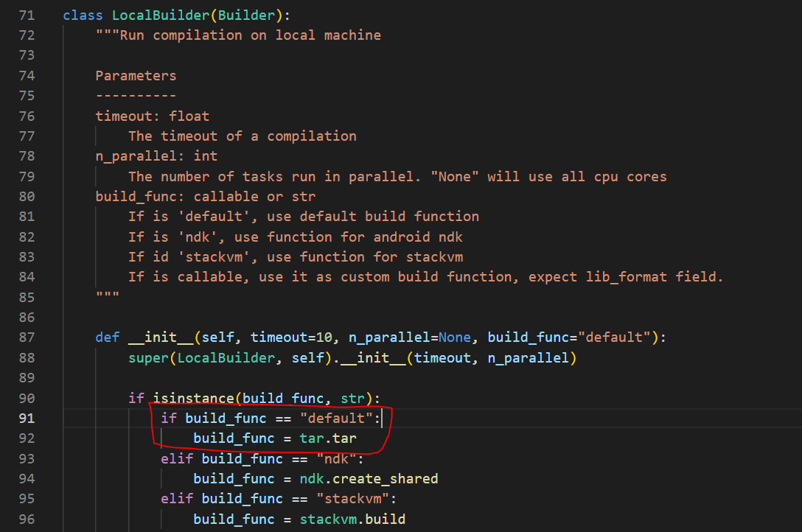
Task: Click the elif keyword on line 93
Action: 177,458
